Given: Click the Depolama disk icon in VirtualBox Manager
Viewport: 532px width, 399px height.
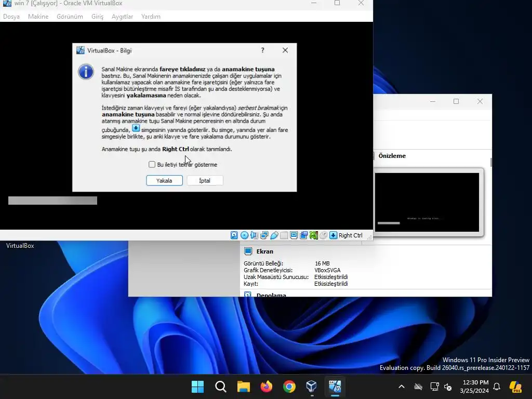Looking at the screenshot, I should click(x=248, y=295).
